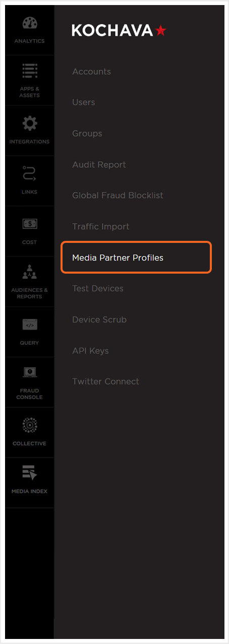
Task: Open the Groups page
Action: coord(87,134)
